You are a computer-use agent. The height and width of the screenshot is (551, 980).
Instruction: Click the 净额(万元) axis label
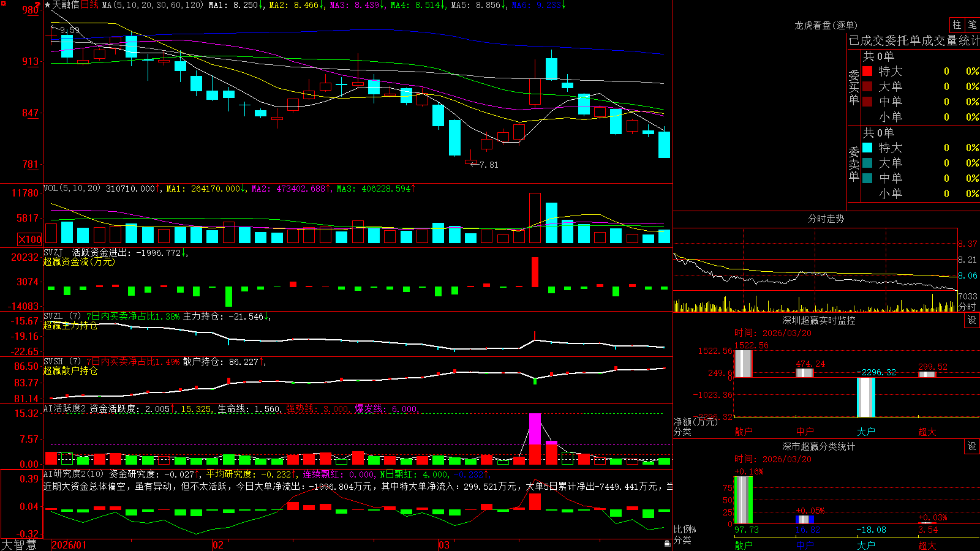695,422
